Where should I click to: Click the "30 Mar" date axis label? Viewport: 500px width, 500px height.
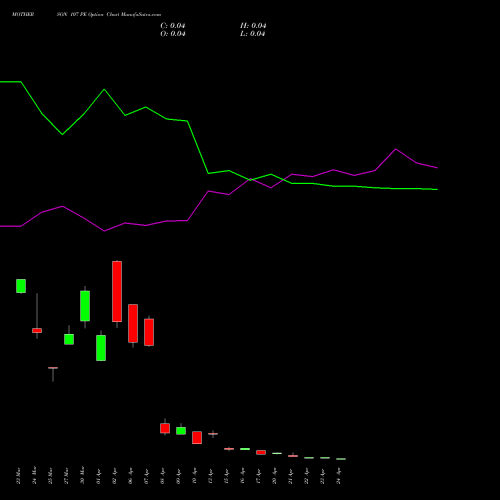(x=82, y=476)
